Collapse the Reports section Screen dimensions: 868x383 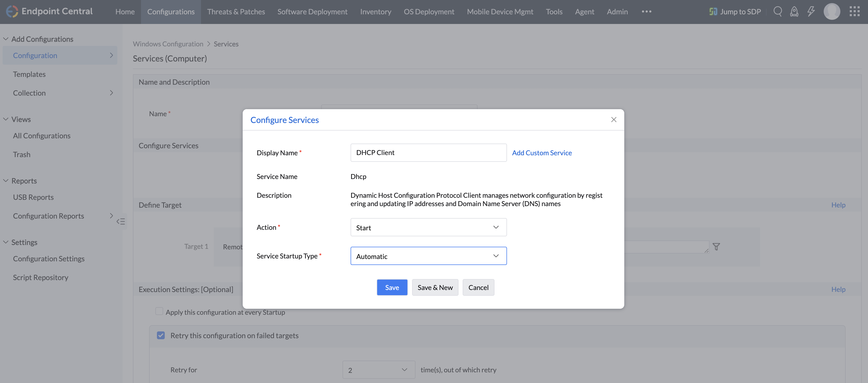tap(5, 180)
